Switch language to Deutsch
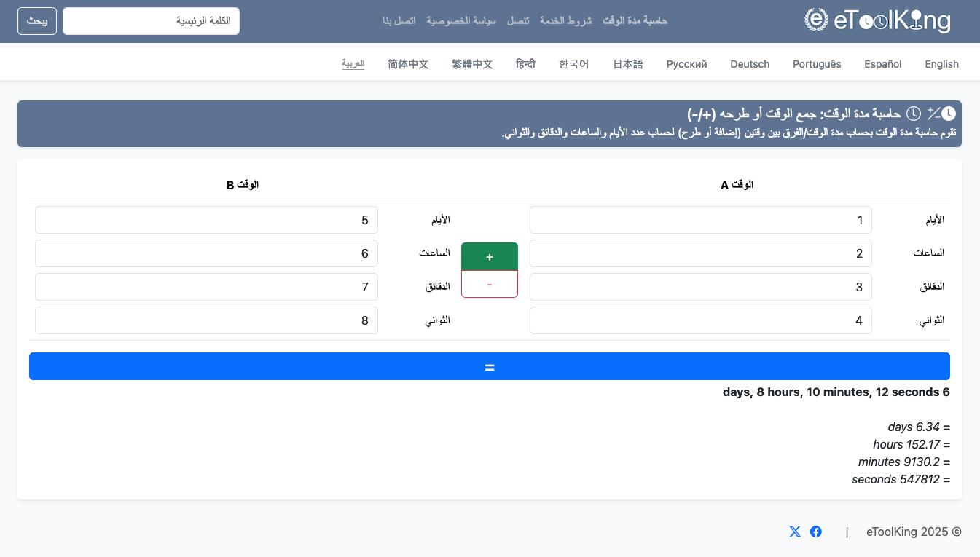The width and height of the screenshot is (980, 557). (750, 64)
